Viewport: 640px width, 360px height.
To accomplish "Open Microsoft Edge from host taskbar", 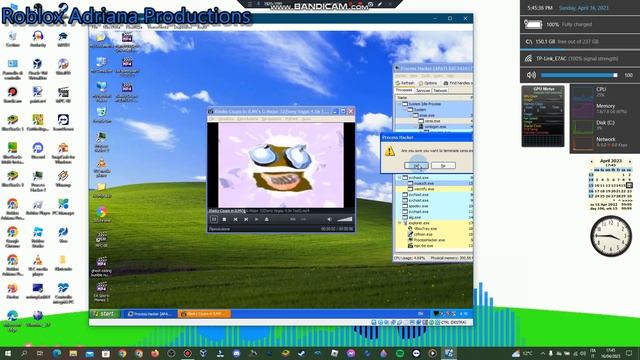I will click(x=56, y=353).
